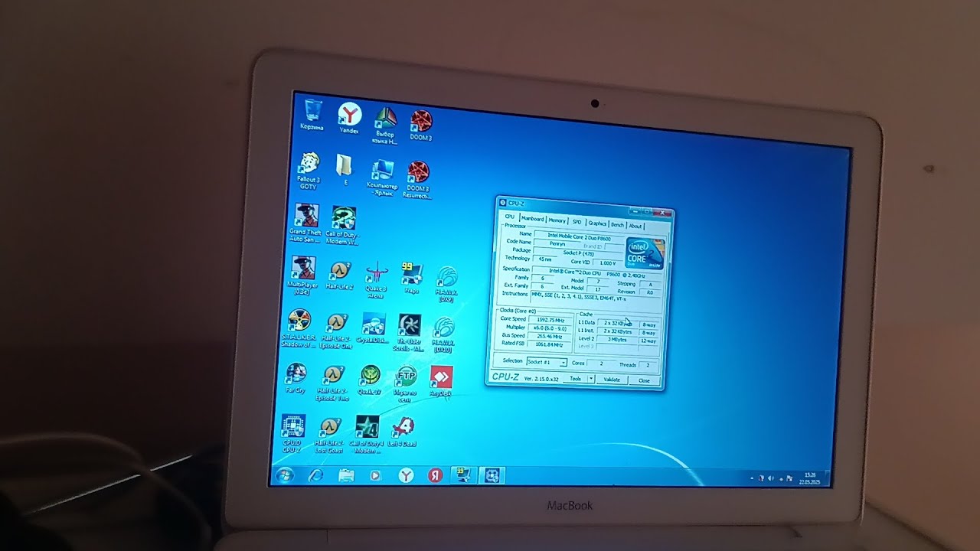This screenshot has width=980, height=551.
Task: Open the FTP desktop shortcut
Action: pos(405,384)
